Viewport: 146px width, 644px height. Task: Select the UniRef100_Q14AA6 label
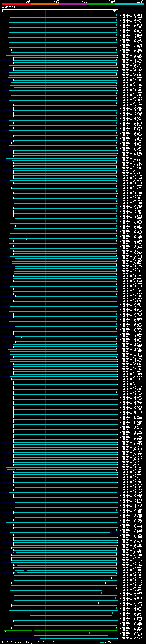131,75
